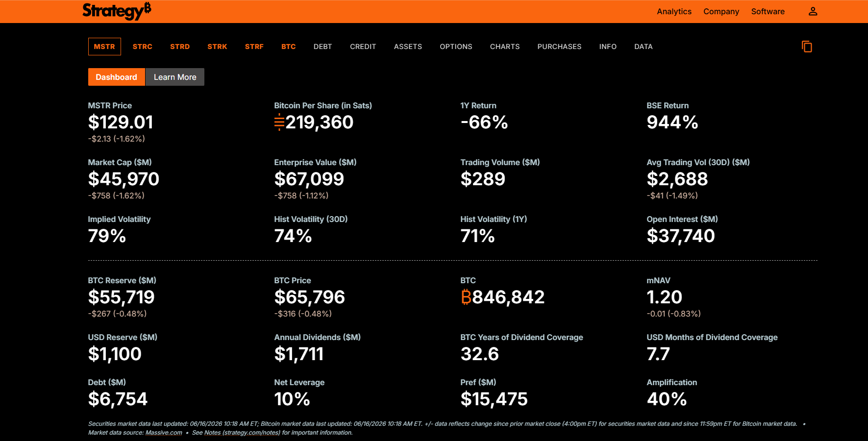The image size is (868, 441).
Task: Click the mNAV change -0.01 (-0.83%)
Action: click(x=673, y=314)
